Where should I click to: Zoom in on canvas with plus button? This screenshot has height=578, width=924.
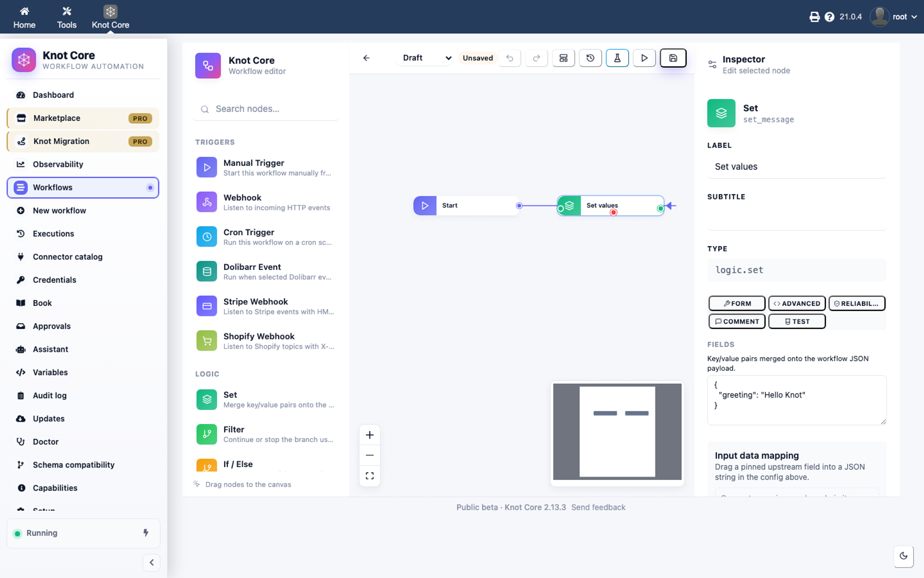[370, 435]
